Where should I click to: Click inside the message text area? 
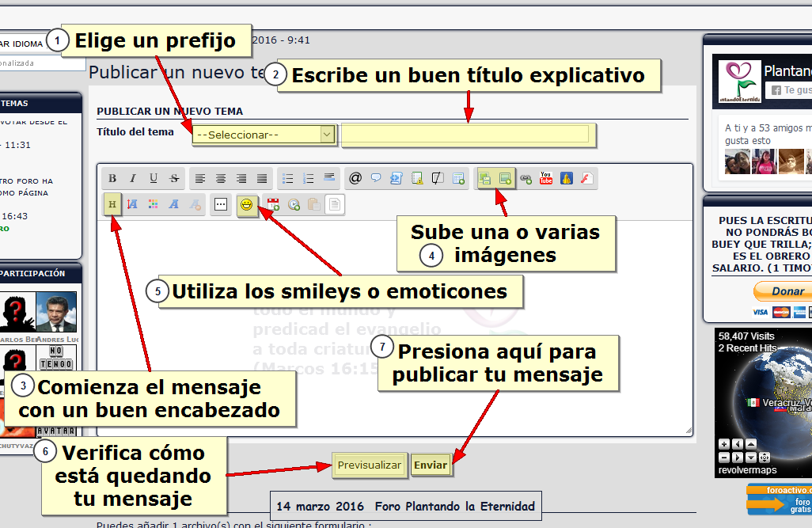[x=395, y=328]
